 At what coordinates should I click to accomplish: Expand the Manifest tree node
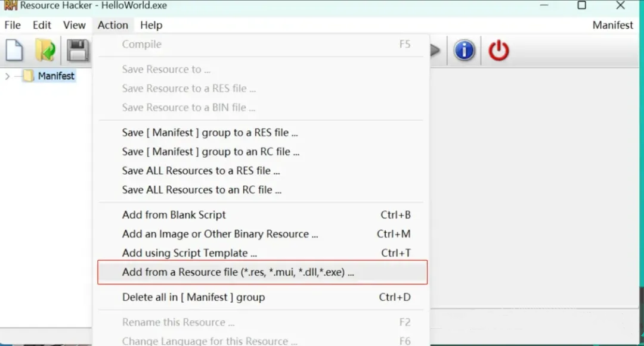7,76
